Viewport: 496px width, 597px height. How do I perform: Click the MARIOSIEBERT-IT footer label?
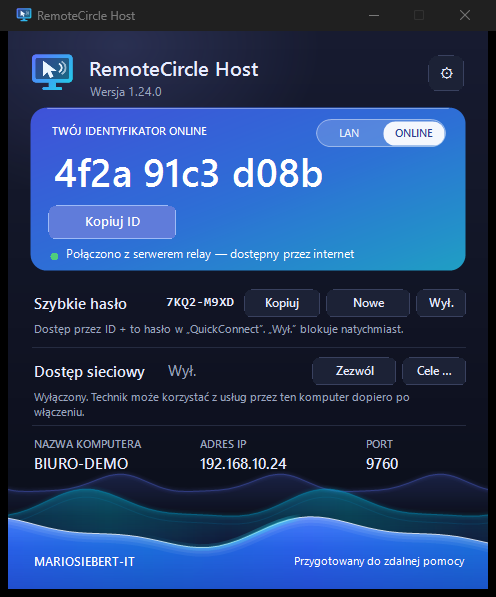[x=85, y=562]
